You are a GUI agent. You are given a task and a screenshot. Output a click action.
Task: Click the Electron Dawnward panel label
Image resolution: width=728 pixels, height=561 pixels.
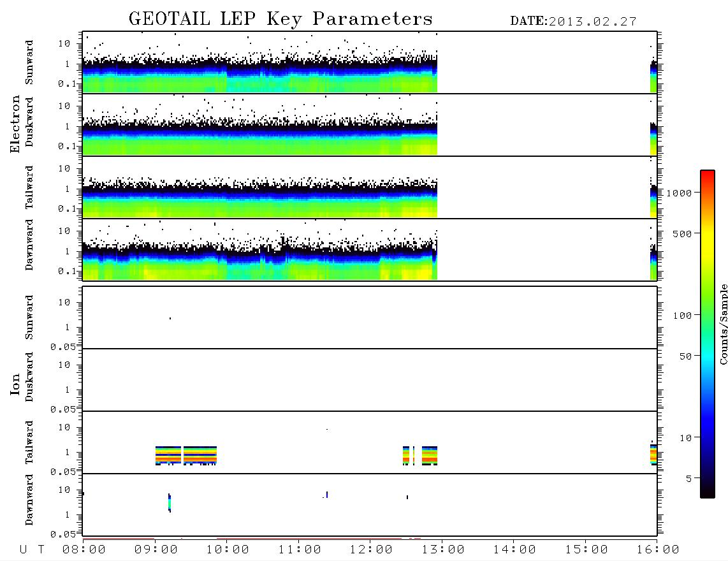[29, 245]
